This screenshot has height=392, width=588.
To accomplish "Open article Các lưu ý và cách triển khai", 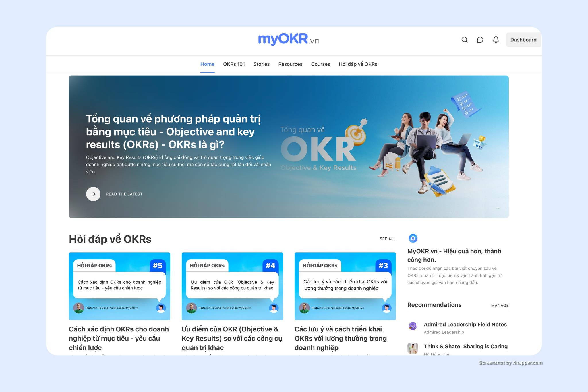I will [x=341, y=338].
